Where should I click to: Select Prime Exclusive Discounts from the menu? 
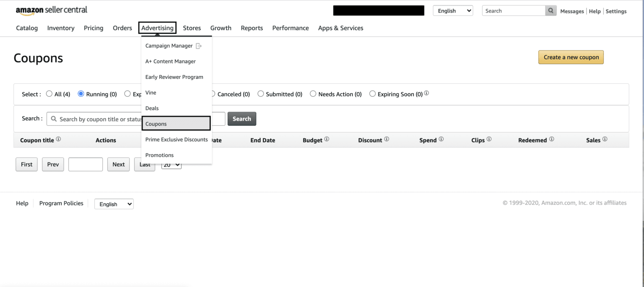click(176, 139)
